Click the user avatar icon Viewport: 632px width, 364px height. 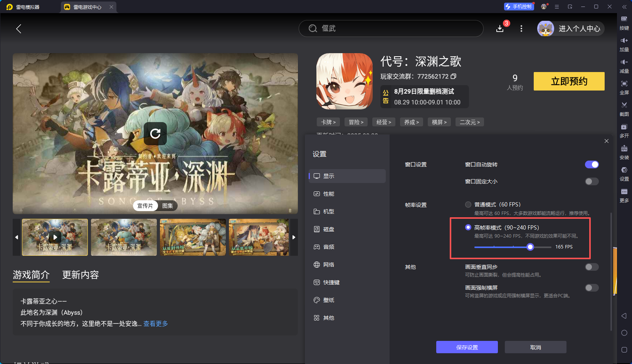click(x=546, y=29)
